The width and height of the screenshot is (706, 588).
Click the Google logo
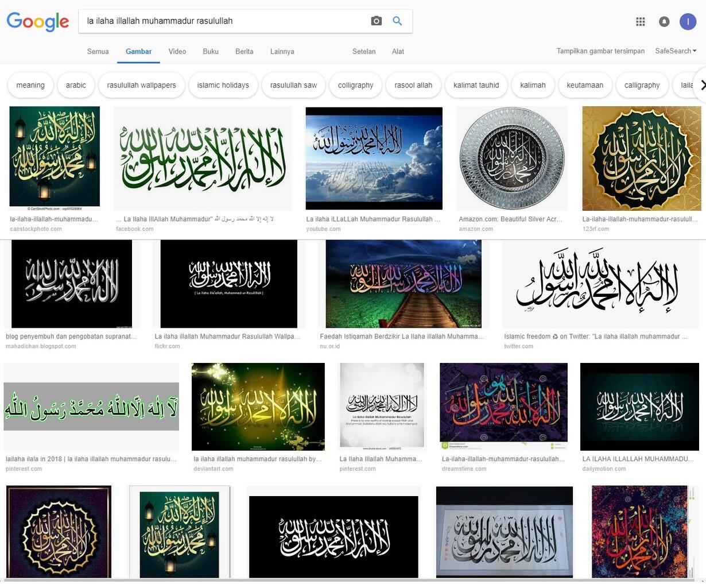tap(38, 22)
